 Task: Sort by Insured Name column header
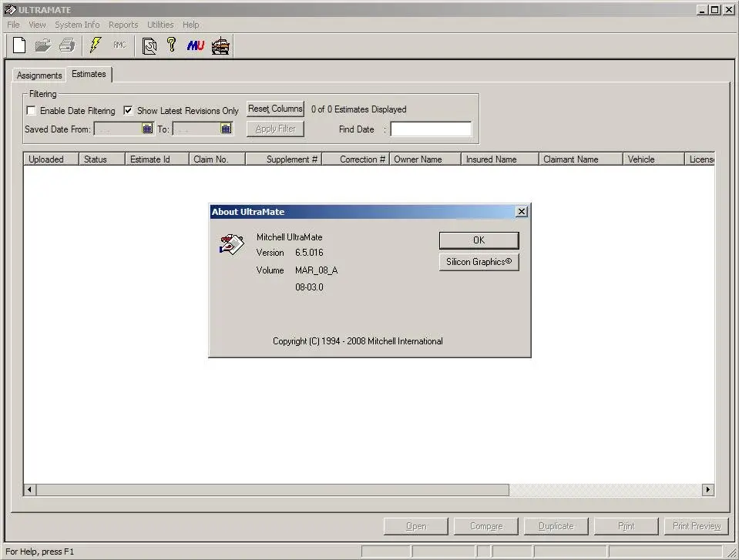tap(500, 159)
